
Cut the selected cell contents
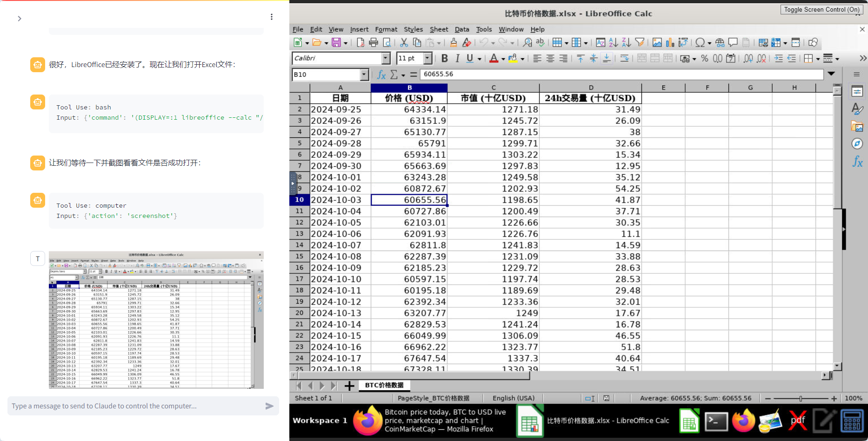(404, 43)
